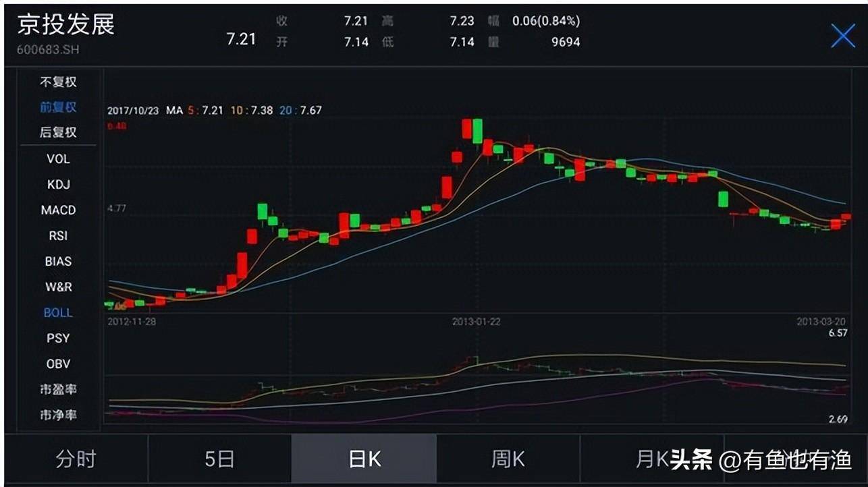Switch to the 日K tab
Image resolution: width=868 pixels, height=487 pixels.
[364, 459]
